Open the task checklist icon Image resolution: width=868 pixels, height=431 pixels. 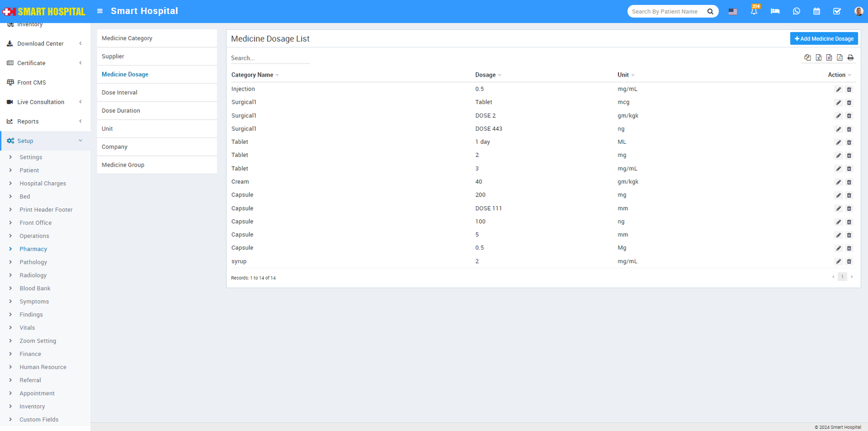point(837,11)
